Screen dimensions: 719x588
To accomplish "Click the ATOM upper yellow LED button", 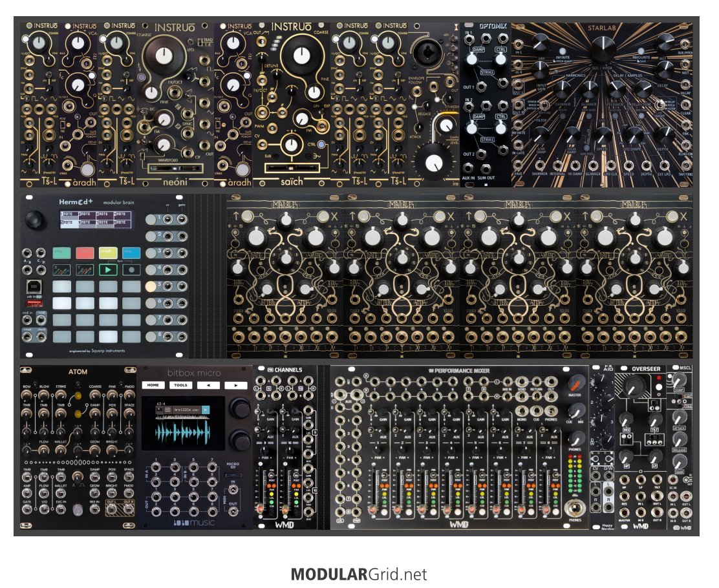I will tap(78, 395).
